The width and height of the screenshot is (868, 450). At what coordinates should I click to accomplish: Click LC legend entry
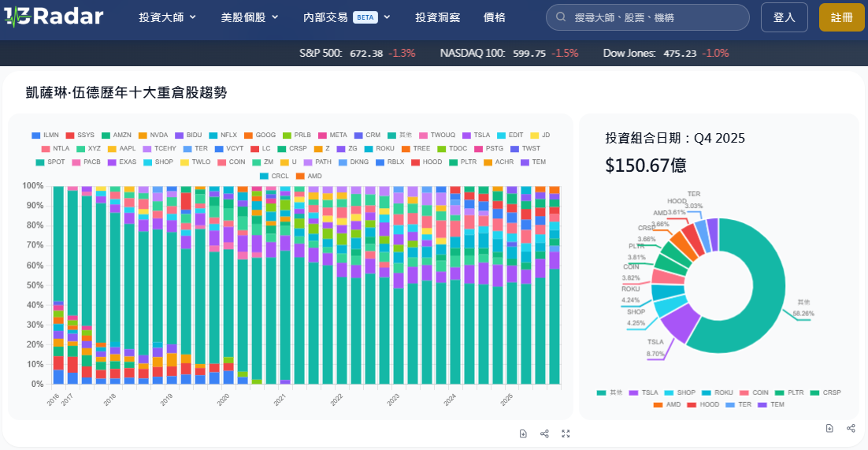click(x=260, y=148)
